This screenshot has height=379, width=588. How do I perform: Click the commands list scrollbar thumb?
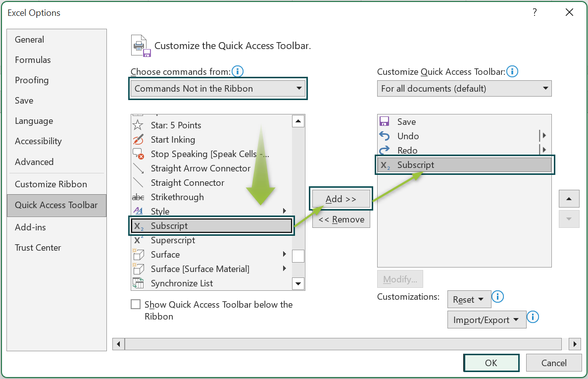point(298,256)
